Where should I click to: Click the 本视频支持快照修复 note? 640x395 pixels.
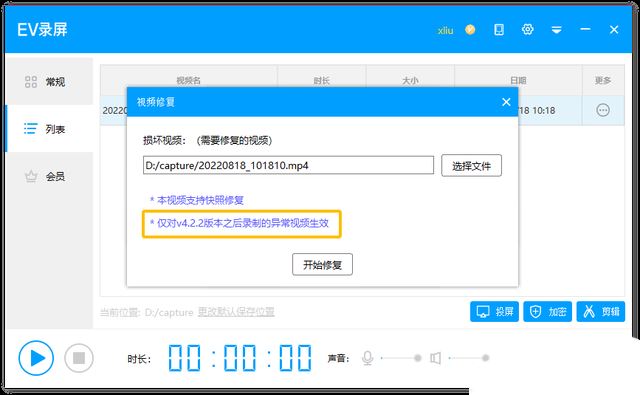pos(197,200)
